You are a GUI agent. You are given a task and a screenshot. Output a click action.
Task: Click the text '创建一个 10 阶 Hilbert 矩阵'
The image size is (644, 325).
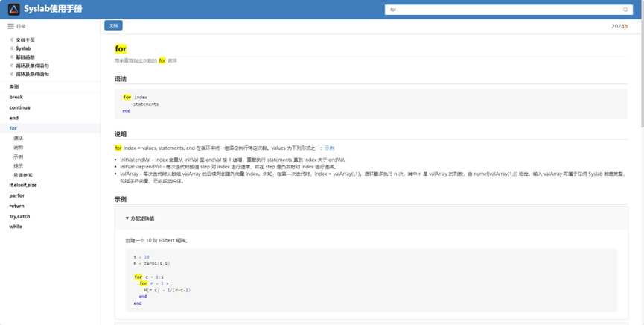coord(157,240)
